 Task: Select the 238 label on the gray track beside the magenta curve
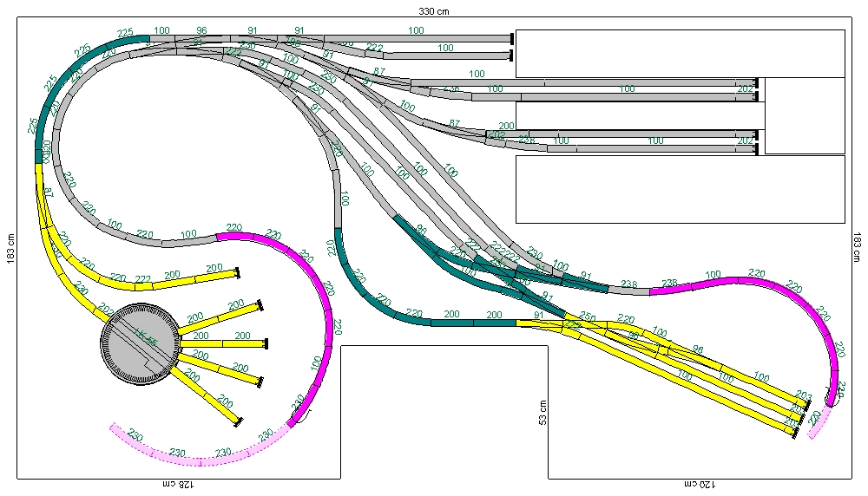pyautogui.click(x=629, y=284)
